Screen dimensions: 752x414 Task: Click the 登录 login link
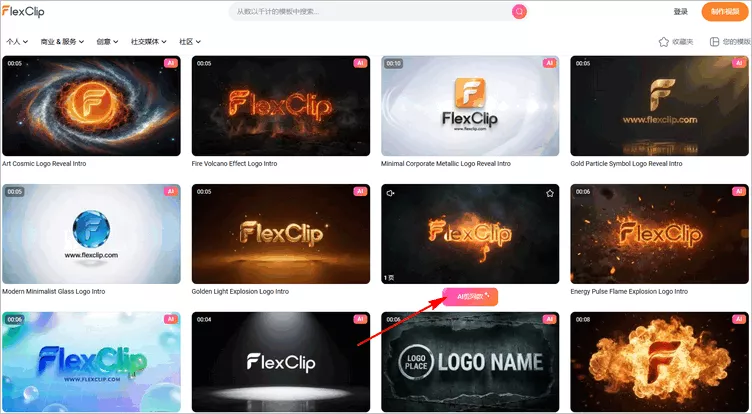681,12
